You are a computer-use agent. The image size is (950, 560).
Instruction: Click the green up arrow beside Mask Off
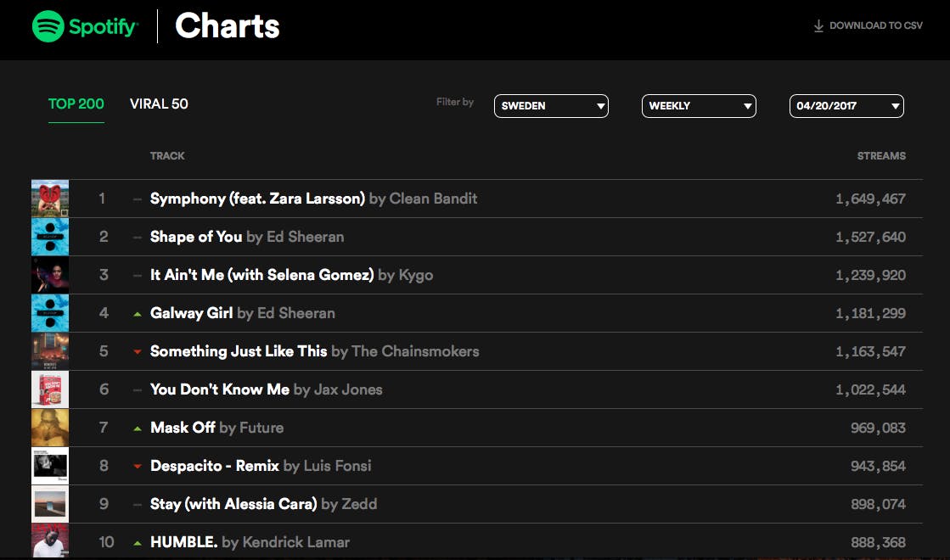pyautogui.click(x=137, y=428)
